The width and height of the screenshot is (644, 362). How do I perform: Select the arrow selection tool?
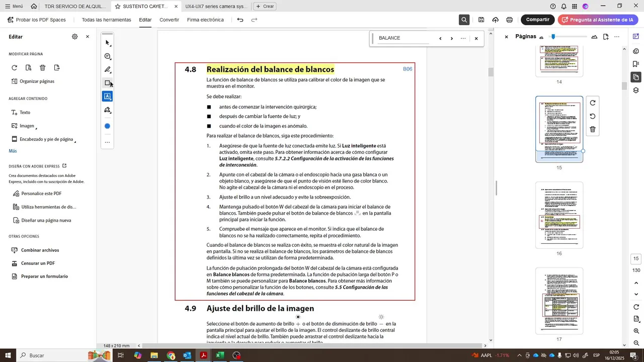pyautogui.click(x=107, y=43)
